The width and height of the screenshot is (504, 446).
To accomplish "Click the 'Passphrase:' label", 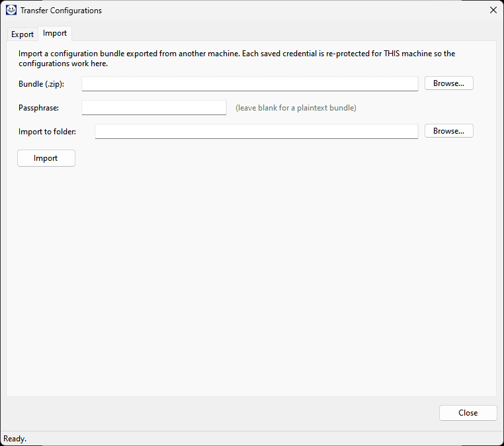I will click(38, 108).
